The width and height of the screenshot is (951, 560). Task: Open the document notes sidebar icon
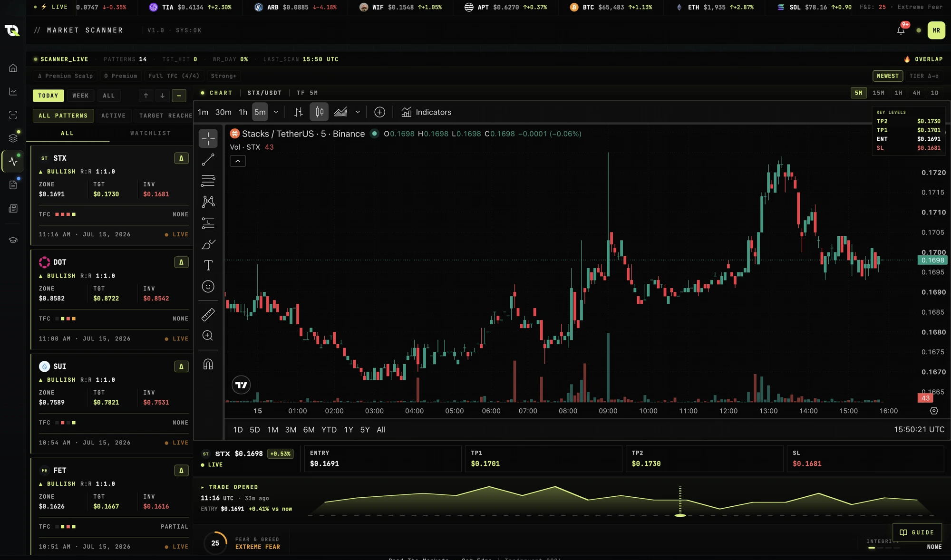pos(13,185)
